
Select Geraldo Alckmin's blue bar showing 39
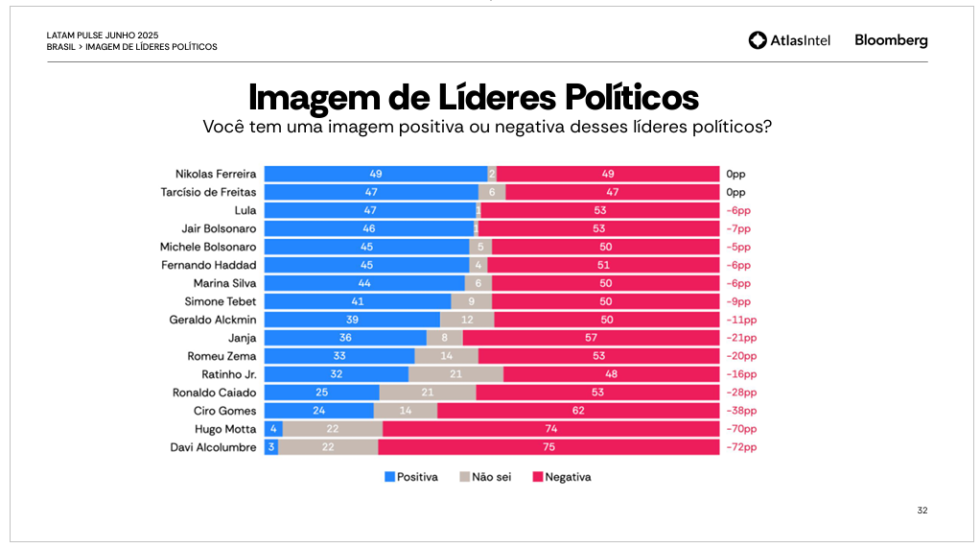click(352, 320)
